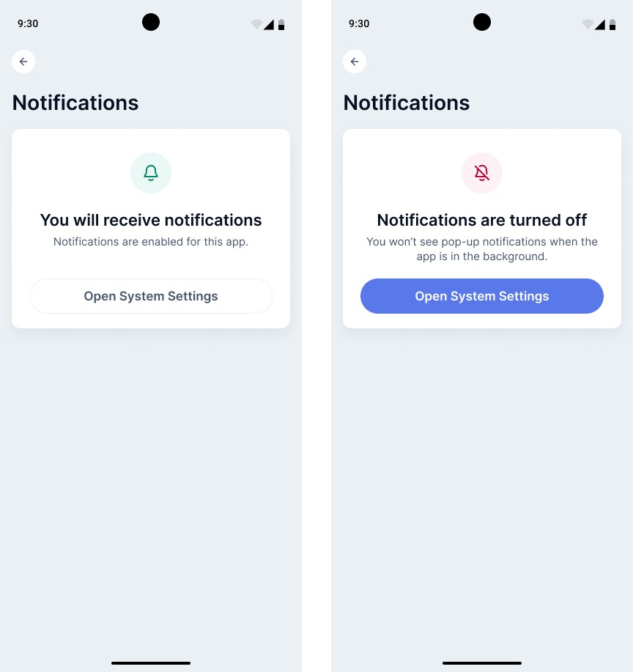Tap Wi-Fi status icon on left phone
633x672 pixels.
click(x=256, y=24)
